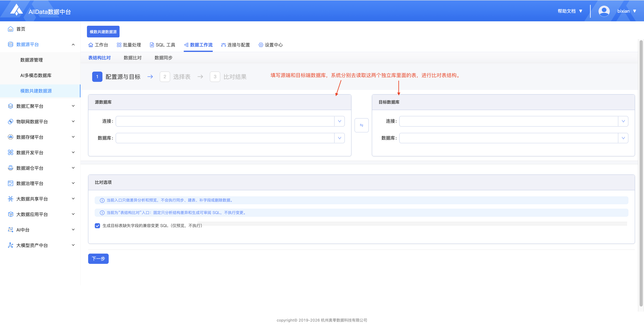The height and width of the screenshot is (327, 644).
Task: Click the AI中台 sidebar icon
Action: click(10, 230)
